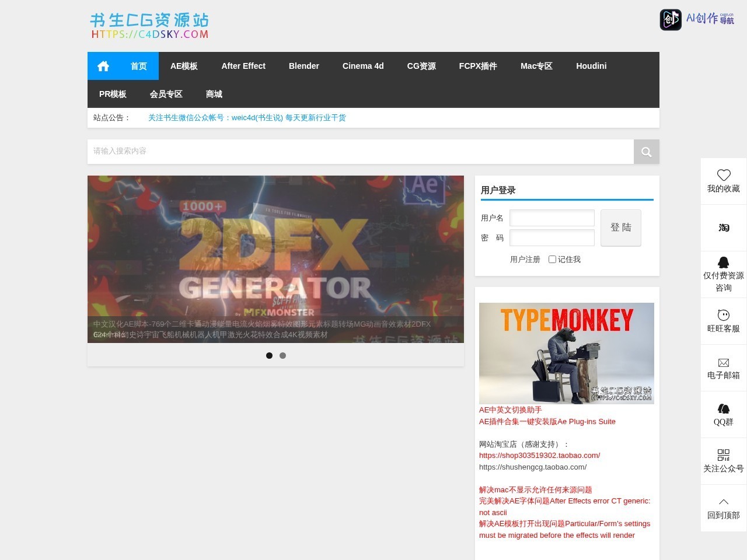Screen dimensions: 747x560
Task: Open AE插件合集一键安装版 Plug-ins Suite link
Action: pyautogui.click(x=547, y=422)
